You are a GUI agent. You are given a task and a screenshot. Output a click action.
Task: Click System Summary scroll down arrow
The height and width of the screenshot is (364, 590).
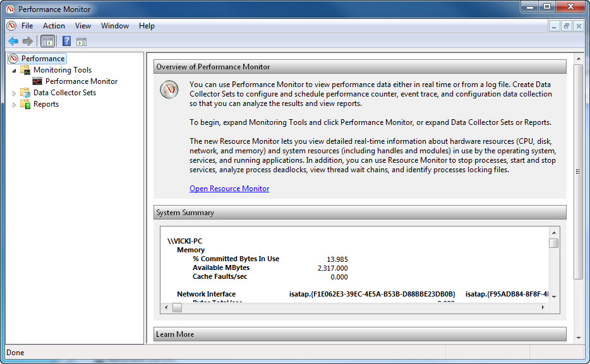tap(554, 296)
